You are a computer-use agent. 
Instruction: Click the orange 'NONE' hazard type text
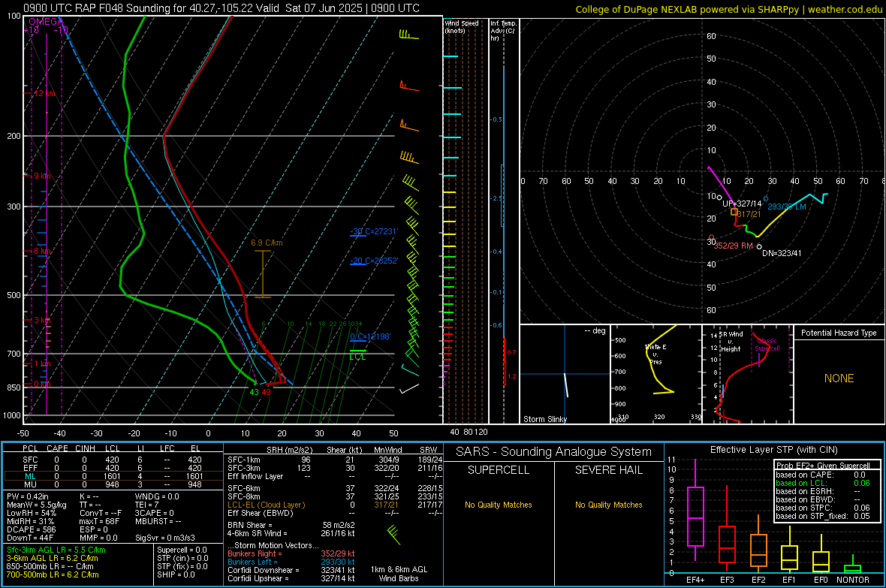pos(839,378)
